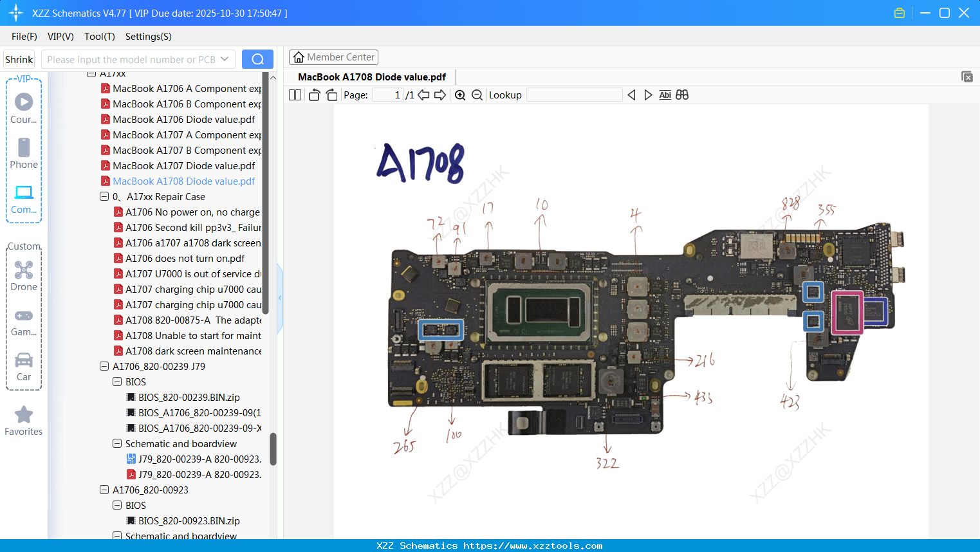Click the file tree vertical scrollbar thumb

coord(273,448)
